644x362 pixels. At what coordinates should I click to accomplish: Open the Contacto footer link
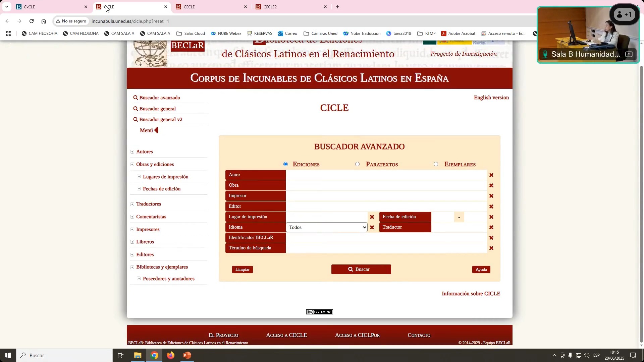[419, 335]
